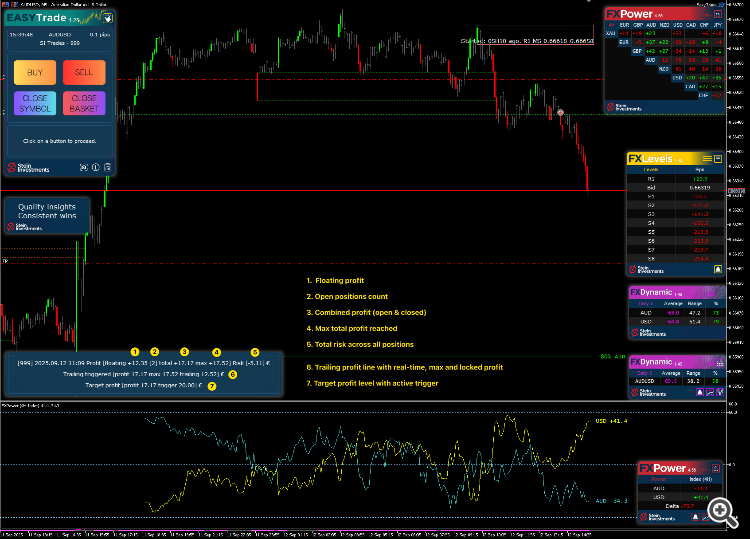Click the target profit status line
This screenshot has height=539, width=750.
click(143, 385)
